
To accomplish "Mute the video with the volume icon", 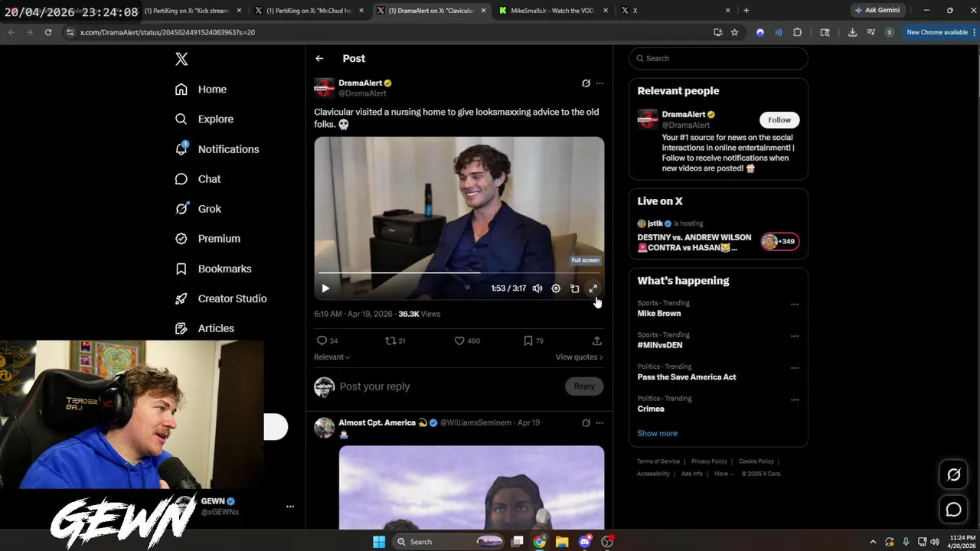I will point(537,289).
